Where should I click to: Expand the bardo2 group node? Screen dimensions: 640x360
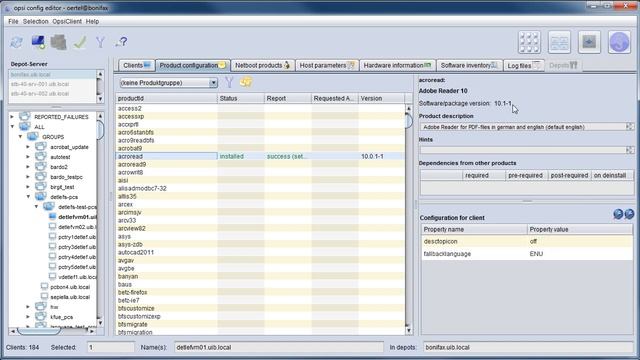point(28,167)
